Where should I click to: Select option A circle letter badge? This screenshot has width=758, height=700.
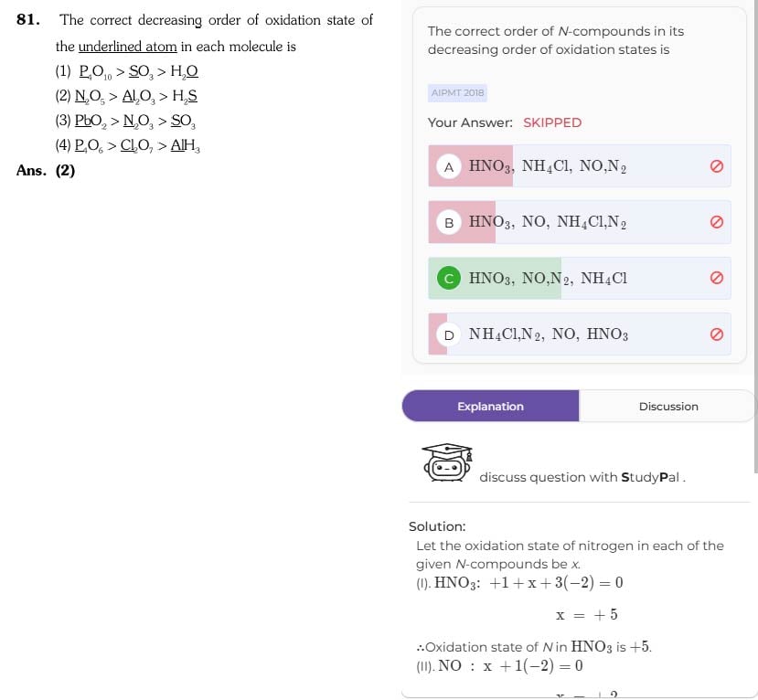449,166
